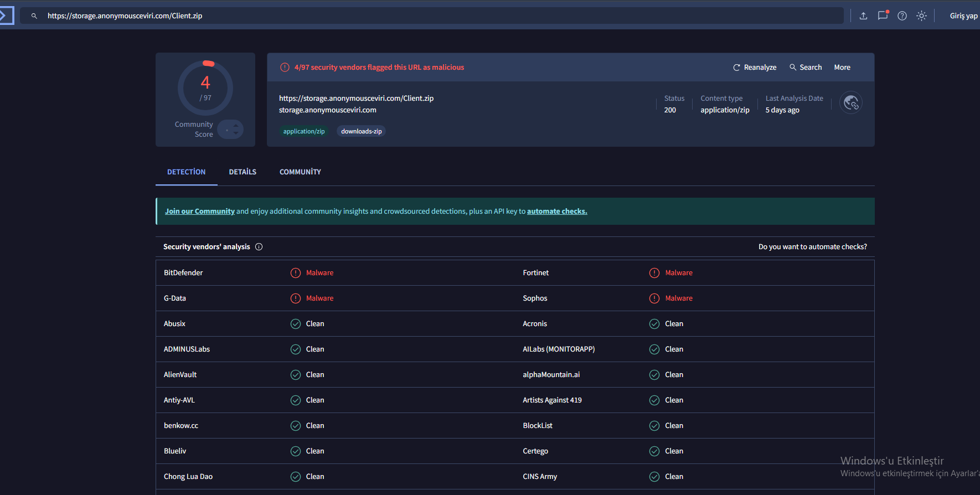Open the notifications flag icon with the red dot
Screen dimensions: 980x495
883,16
